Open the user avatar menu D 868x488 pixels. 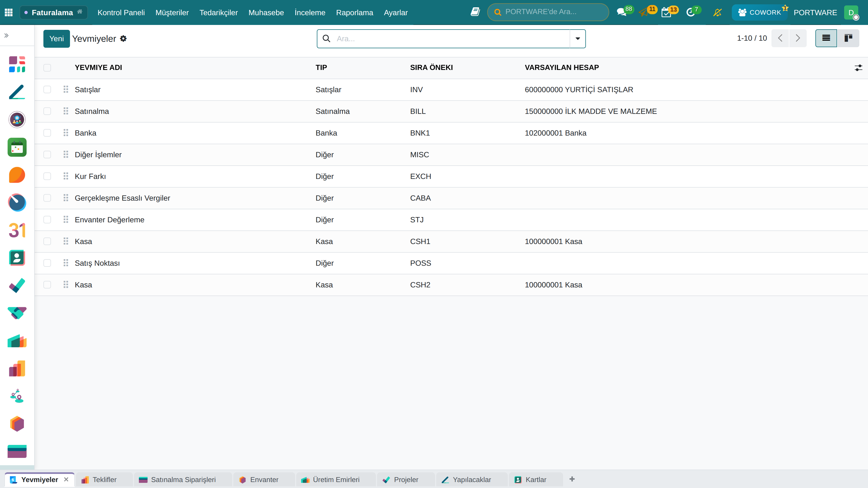[851, 12]
